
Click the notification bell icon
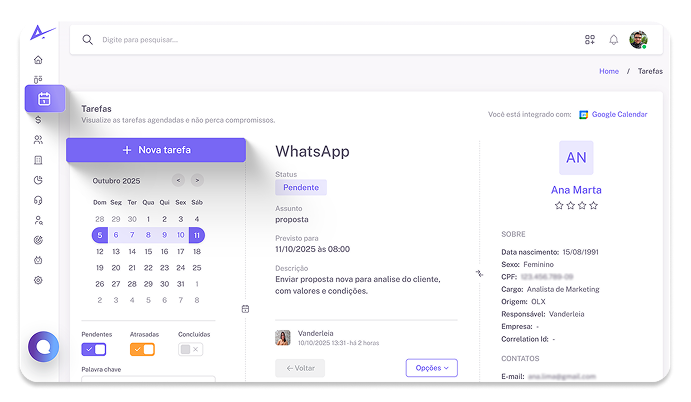614,40
